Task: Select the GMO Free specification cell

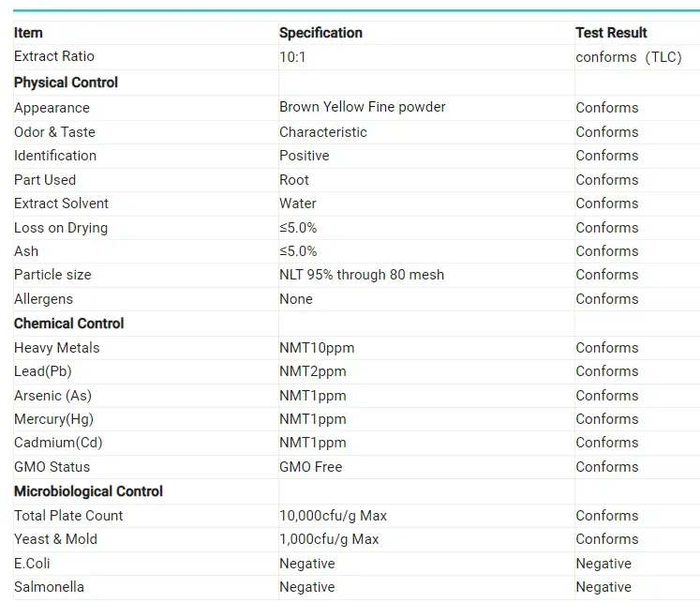Action: coord(311,467)
